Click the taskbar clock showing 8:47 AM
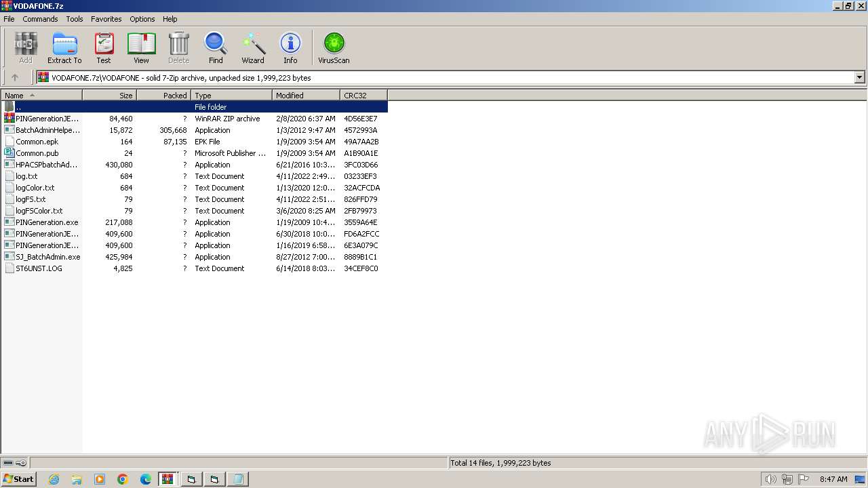 [x=833, y=479]
